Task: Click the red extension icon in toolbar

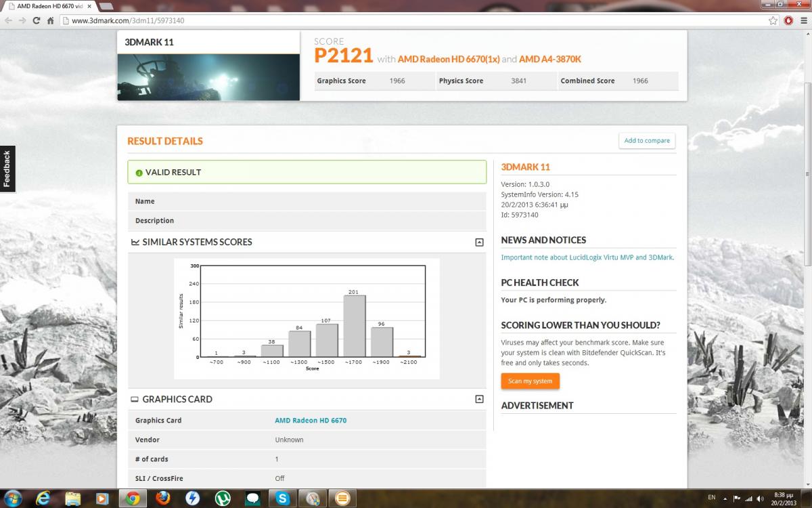Action: click(x=789, y=20)
